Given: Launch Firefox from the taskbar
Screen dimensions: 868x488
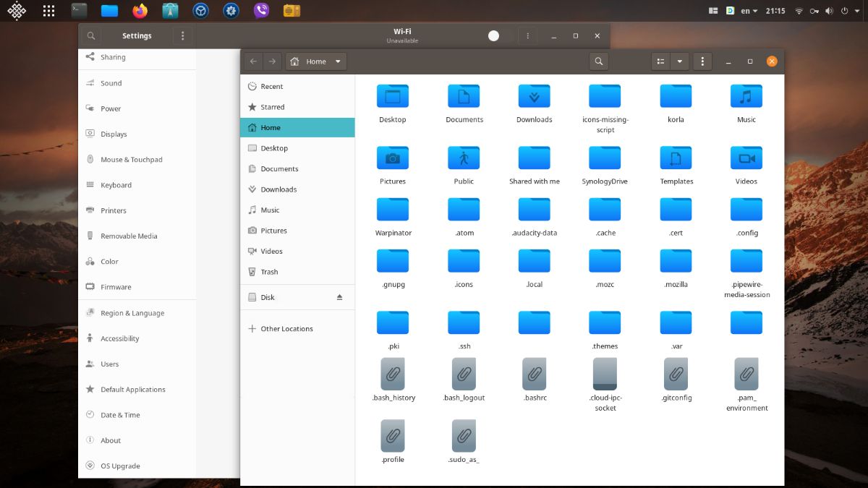Looking at the screenshot, I should 140,10.
